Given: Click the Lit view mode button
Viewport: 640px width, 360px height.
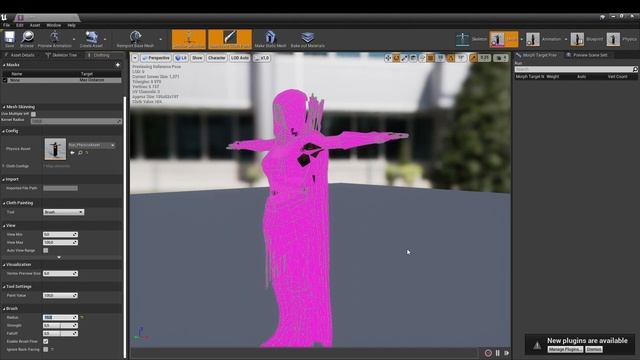Looking at the screenshot, I should click(181, 58).
